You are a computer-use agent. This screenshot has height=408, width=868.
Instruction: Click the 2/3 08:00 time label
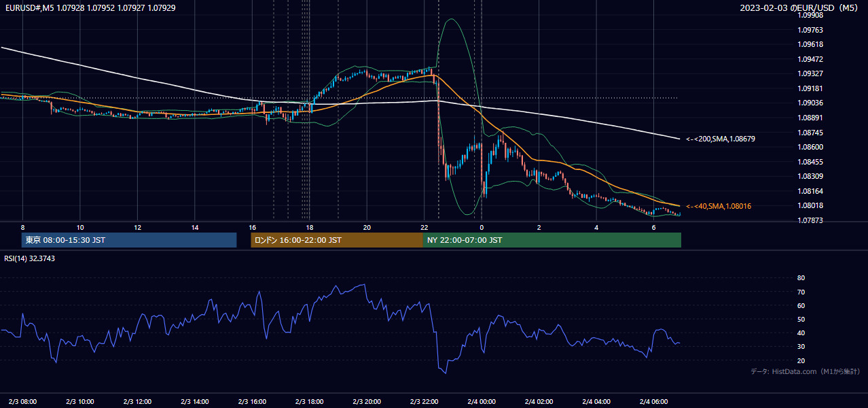pos(22,402)
